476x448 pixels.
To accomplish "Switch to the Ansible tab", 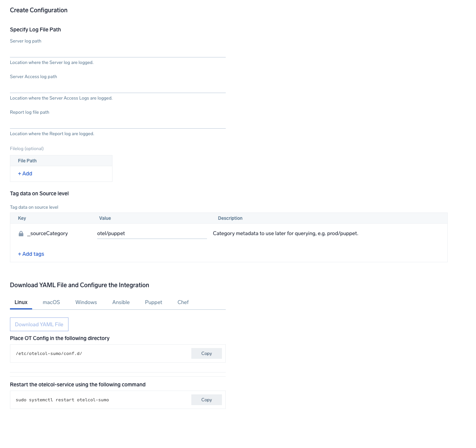I will coord(121,302).
